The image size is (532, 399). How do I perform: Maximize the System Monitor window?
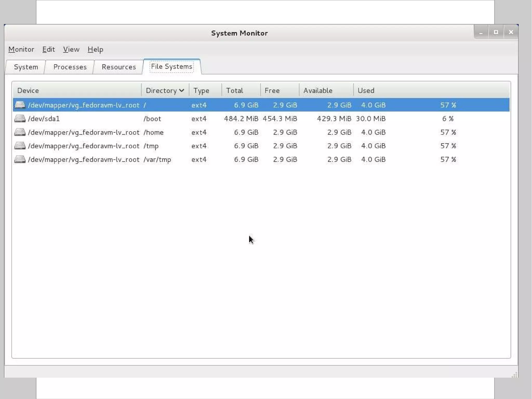(x=496, y=32)
